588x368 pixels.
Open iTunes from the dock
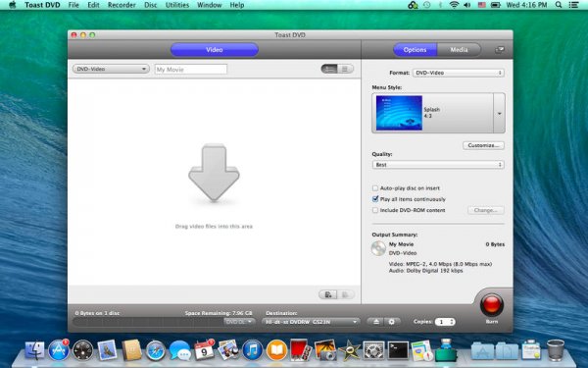(253, 350)
